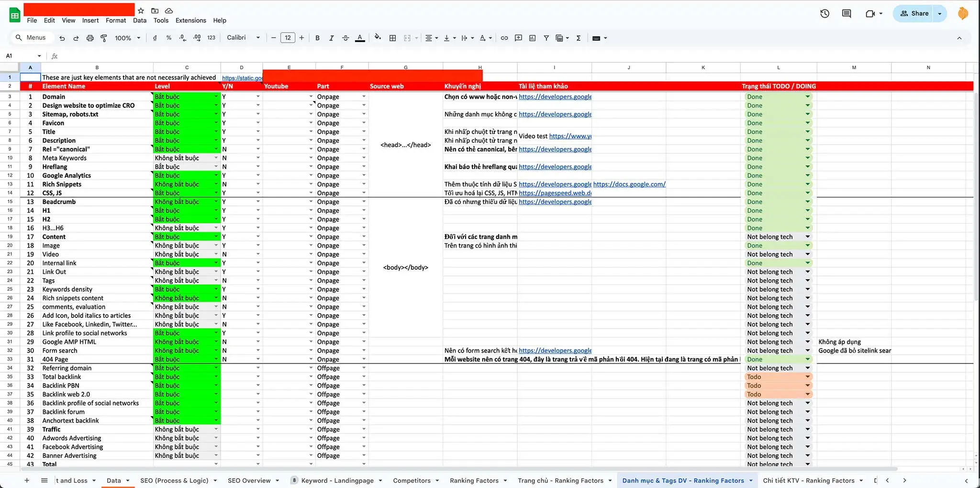
Task: Collapse the toolbar with the chevron
Action: coord(959,38)
